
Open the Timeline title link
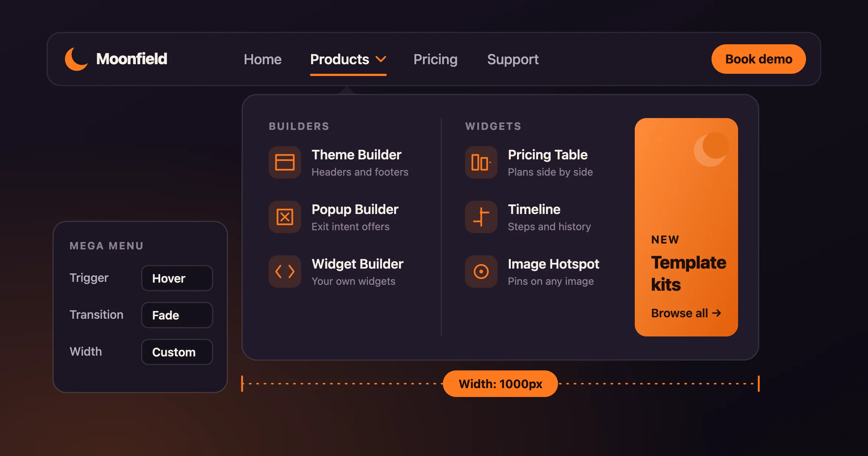point(534,209)
